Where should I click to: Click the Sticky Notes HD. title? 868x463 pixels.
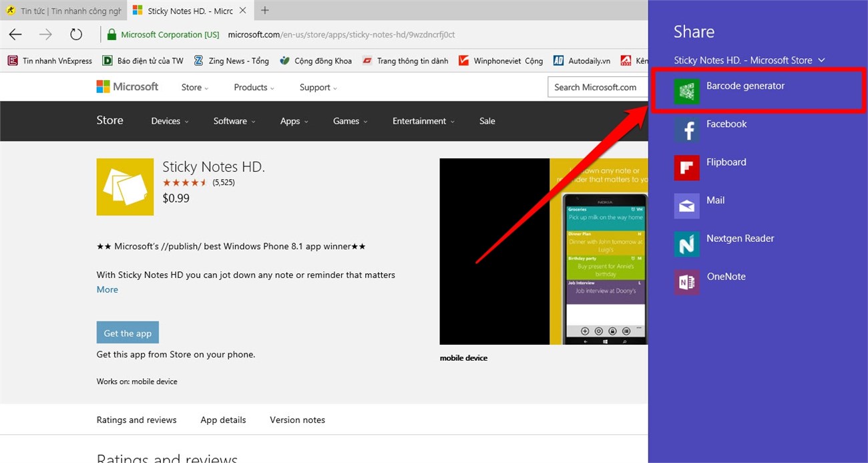point(214,167)
